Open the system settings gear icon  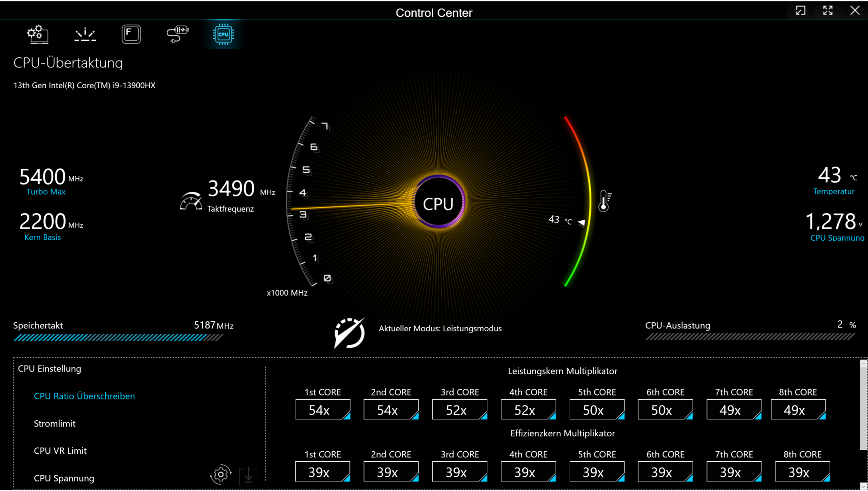[x=38, y=34]
